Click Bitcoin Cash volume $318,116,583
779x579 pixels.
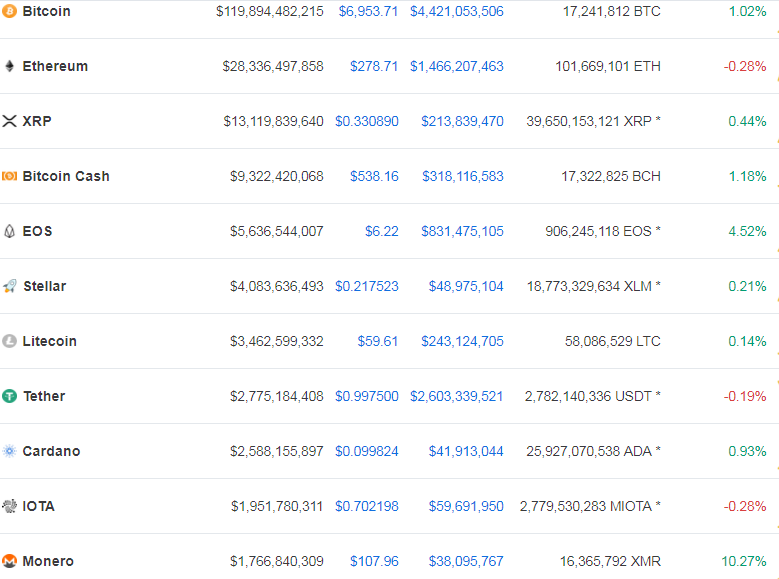pyautogui.click(x=463, y=176)
